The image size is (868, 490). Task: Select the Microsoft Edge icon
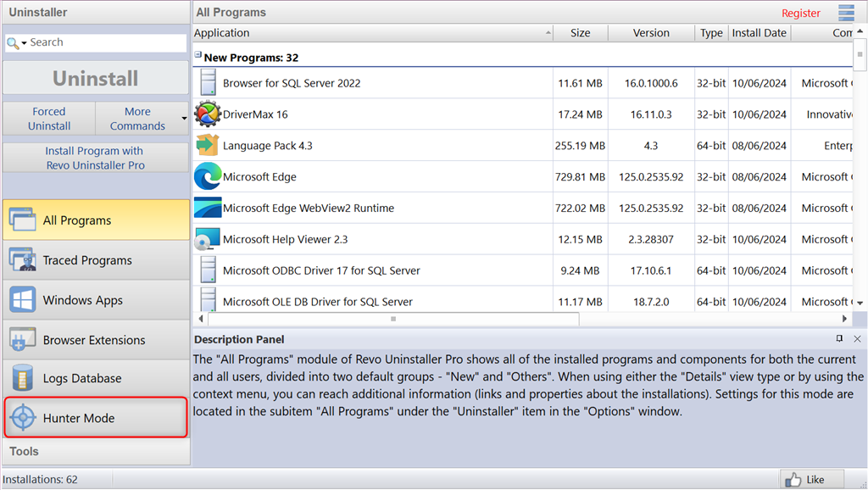(x=208, y=176)
